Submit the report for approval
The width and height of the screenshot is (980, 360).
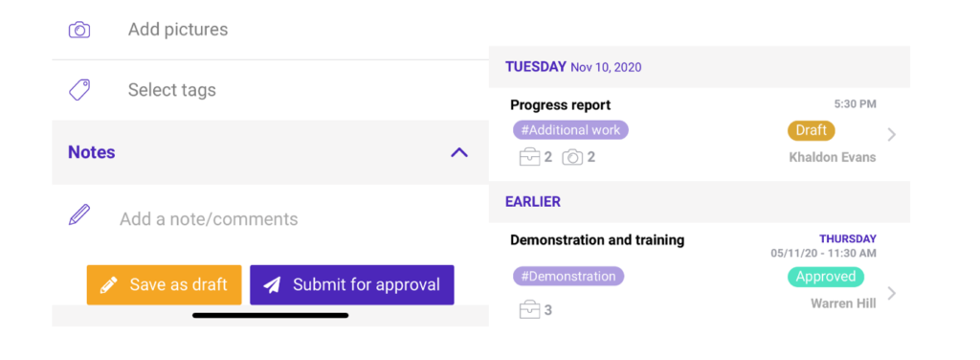pyautogui.click(x=352, y=285)
